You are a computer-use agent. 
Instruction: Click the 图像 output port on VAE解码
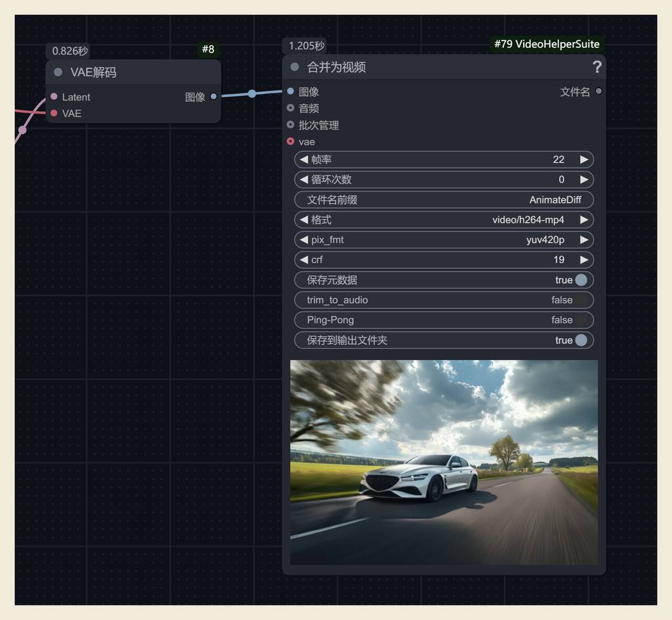tap(213, 97)
